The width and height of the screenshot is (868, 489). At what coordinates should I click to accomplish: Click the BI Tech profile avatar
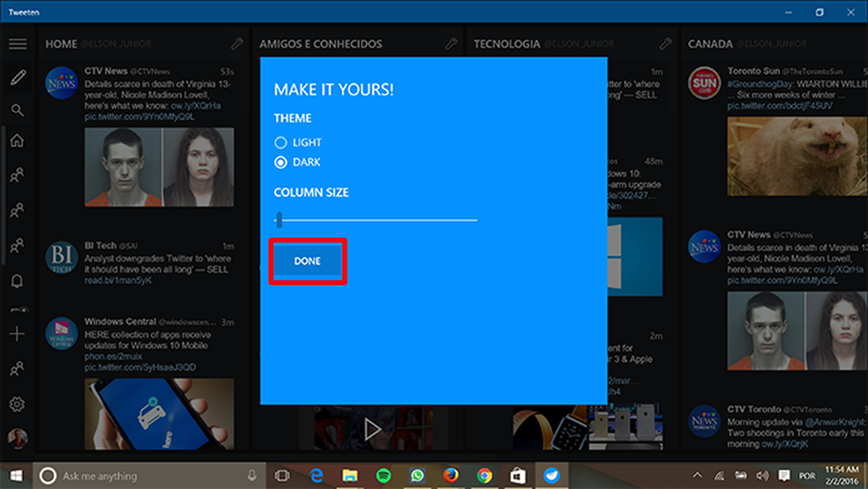coord(62,258)
